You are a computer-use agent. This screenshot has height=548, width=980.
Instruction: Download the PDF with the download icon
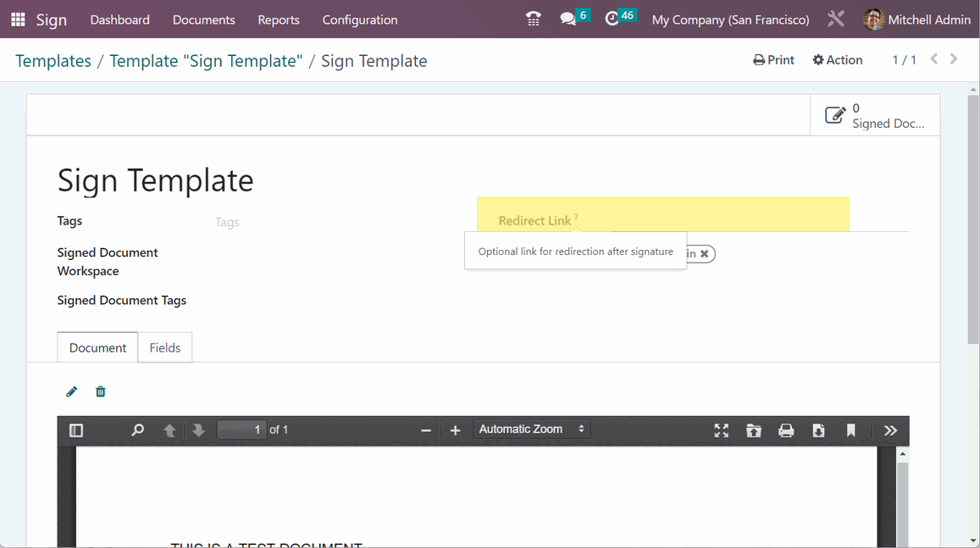point(818,430)
